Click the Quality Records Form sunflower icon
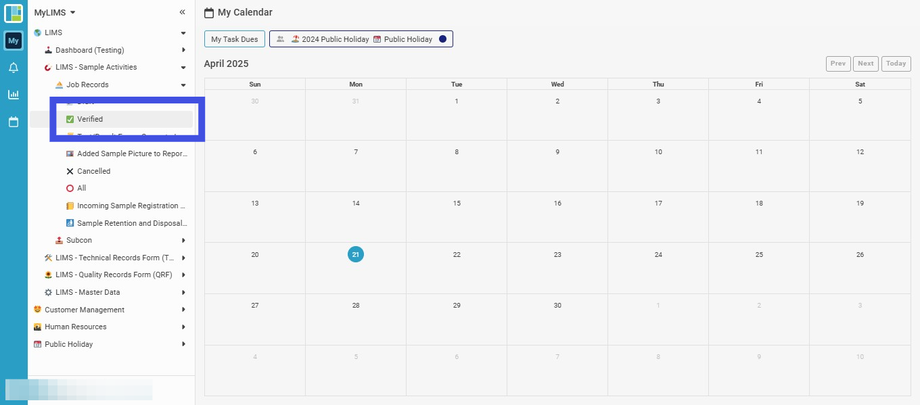The width and height of the screenshot is (920, 405). (x=48, y=275)
